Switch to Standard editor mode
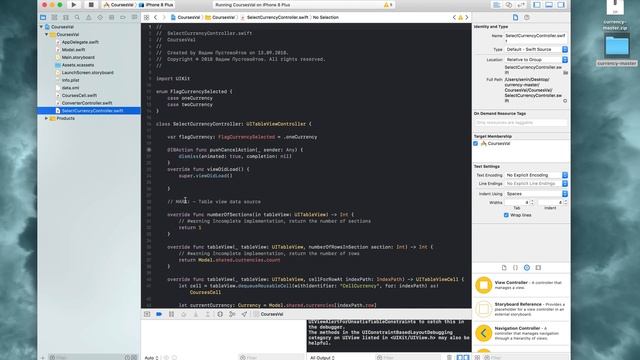This screenshot has width=640, height=360. (497, 5)
